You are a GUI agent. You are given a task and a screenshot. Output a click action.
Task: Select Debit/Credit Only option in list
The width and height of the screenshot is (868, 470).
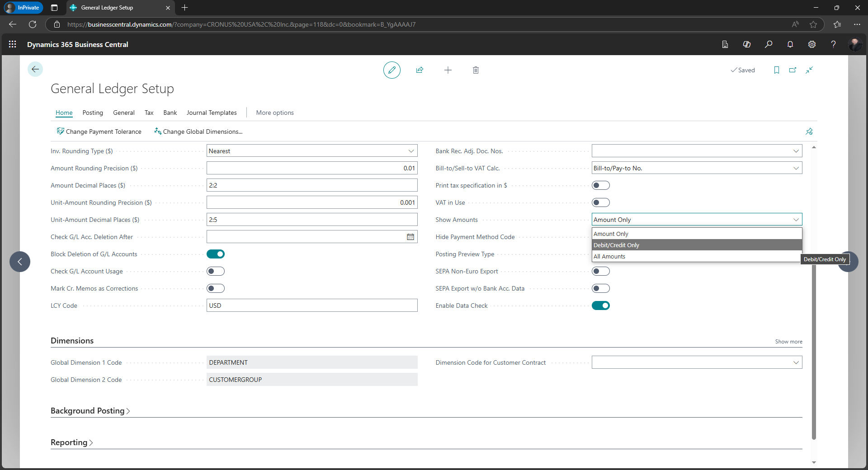point(697,245)
